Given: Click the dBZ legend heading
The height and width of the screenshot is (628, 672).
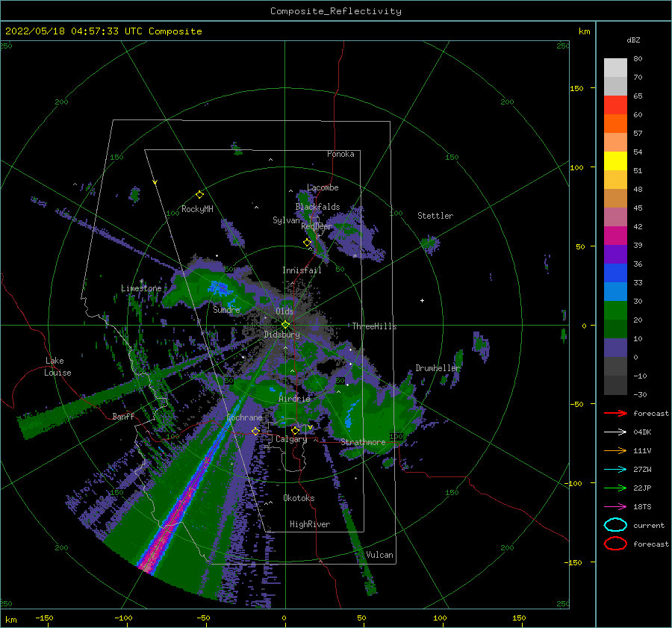Looking at the screenshot, I should click(x=633, y=40).
